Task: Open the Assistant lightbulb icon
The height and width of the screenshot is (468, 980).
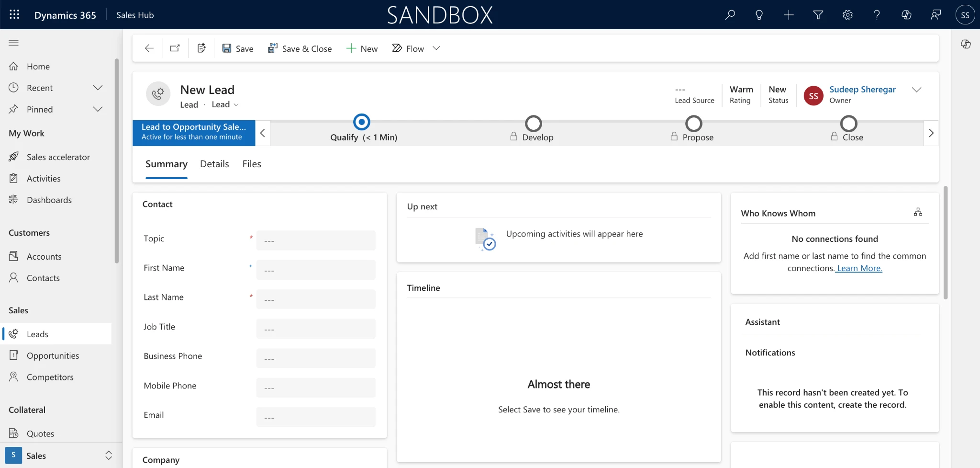Action: [759, 15]
